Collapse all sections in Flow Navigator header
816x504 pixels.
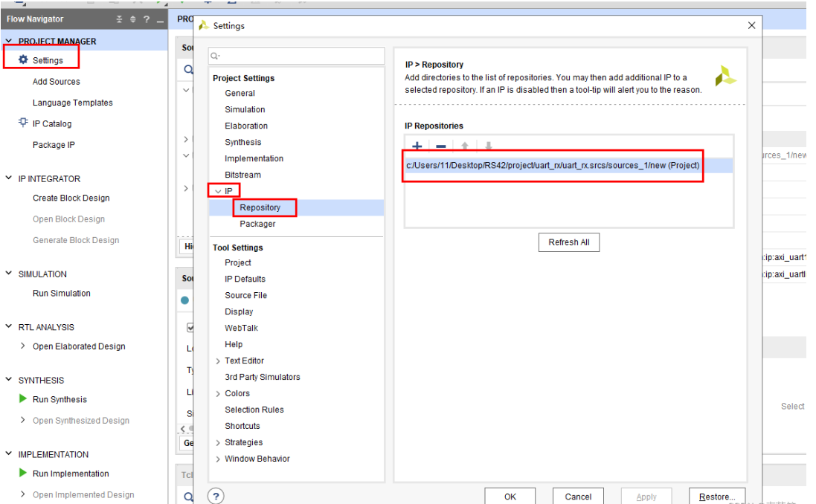coord(119,19)
